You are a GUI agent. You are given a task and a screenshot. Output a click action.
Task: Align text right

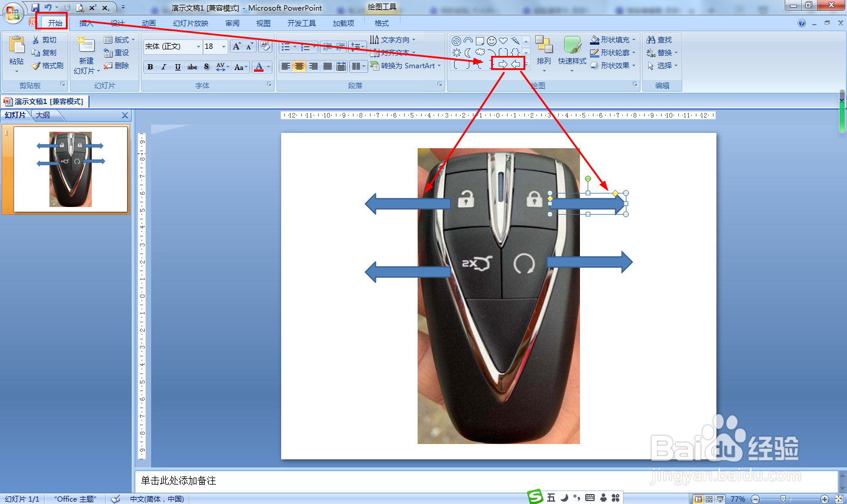tap(314, 66)
